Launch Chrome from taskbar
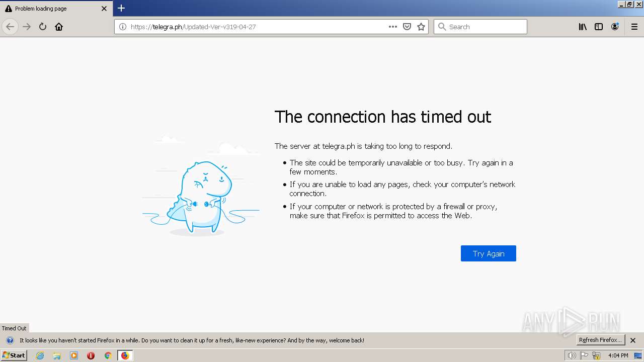 (x=108, y=355)
